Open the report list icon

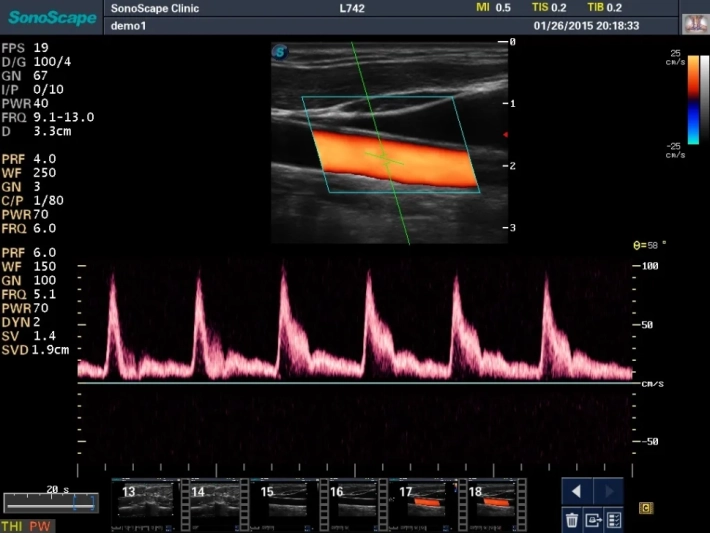point(613,519)
